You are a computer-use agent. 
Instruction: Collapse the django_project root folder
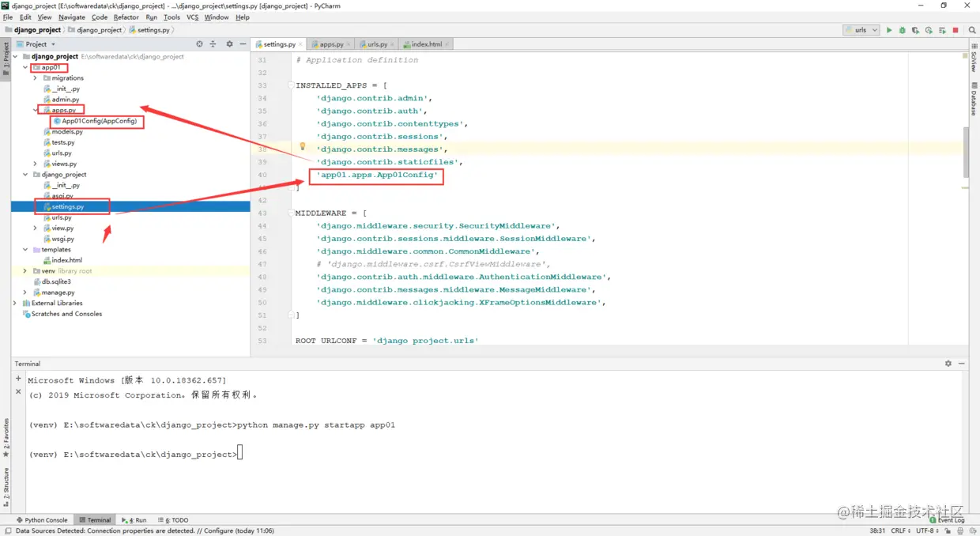pyautogui.click(x=15, y=57)
